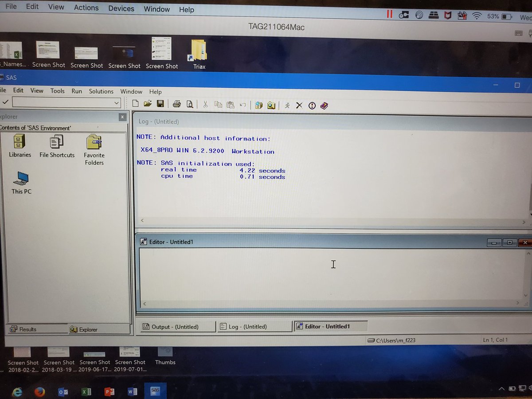The image size is (532, 399).
Task: Click the Log horizontal scrollbar left arrow
Action: point(142,220)
